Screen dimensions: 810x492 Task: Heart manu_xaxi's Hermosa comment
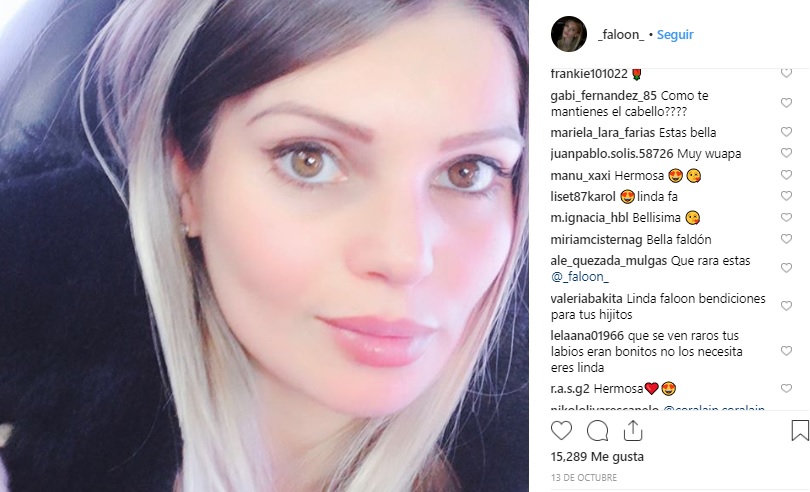pyautogui.click(x=786, y=175)
